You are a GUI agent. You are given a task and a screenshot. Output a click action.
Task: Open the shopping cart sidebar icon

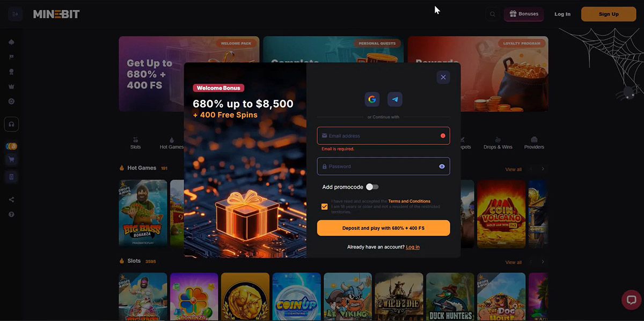click(11, 159)
